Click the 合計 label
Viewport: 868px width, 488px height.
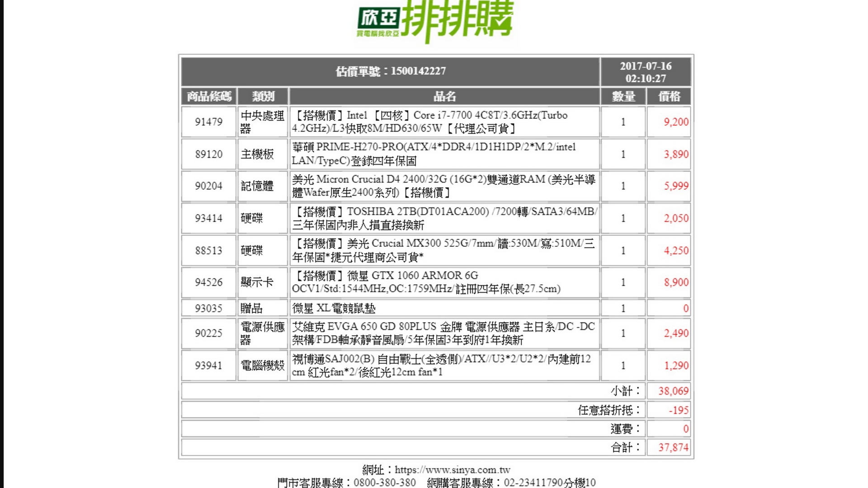coord(626,447)
